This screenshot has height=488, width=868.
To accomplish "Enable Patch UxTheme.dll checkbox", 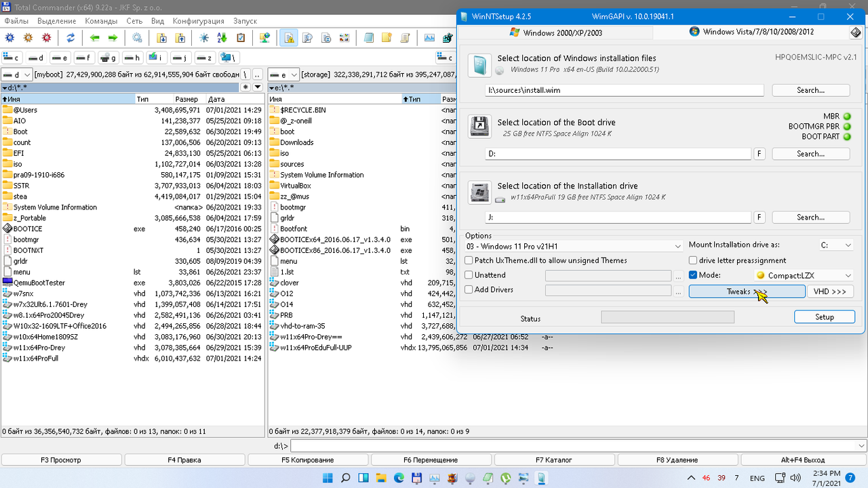I will [469, 260].
